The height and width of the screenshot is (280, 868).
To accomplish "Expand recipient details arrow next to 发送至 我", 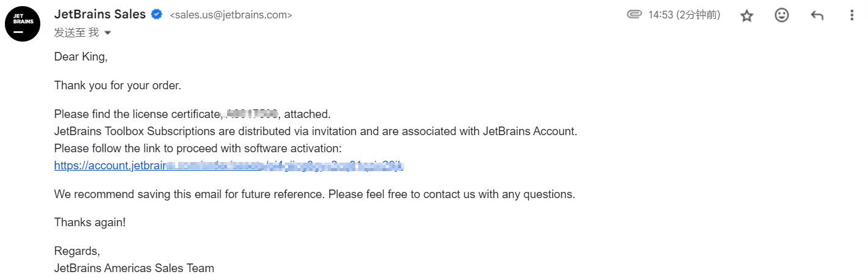I will [x=108, y=32].
